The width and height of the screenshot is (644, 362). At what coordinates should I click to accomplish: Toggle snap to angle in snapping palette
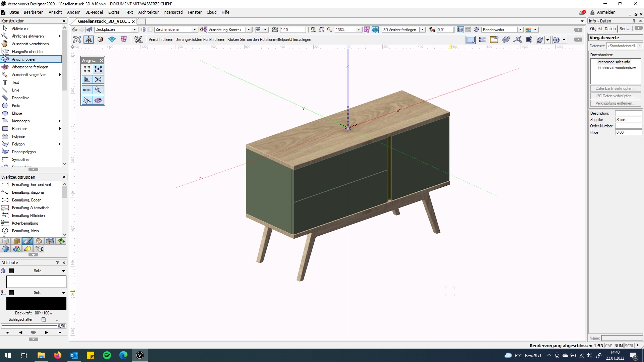click(x=87, y=79)
